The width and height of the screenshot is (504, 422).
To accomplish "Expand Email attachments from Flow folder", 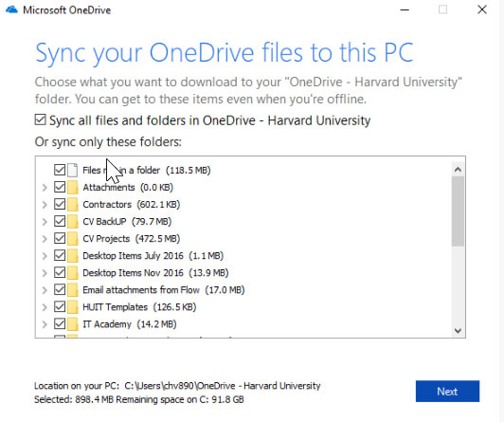I will point(45,290).
